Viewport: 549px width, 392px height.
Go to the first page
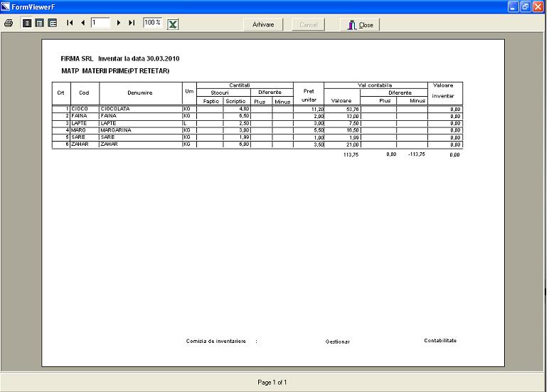click(x=70, y=23)
